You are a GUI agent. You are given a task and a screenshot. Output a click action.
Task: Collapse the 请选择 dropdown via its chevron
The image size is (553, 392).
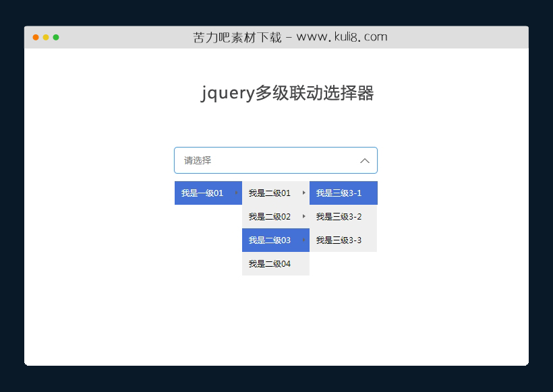(364, 160)
